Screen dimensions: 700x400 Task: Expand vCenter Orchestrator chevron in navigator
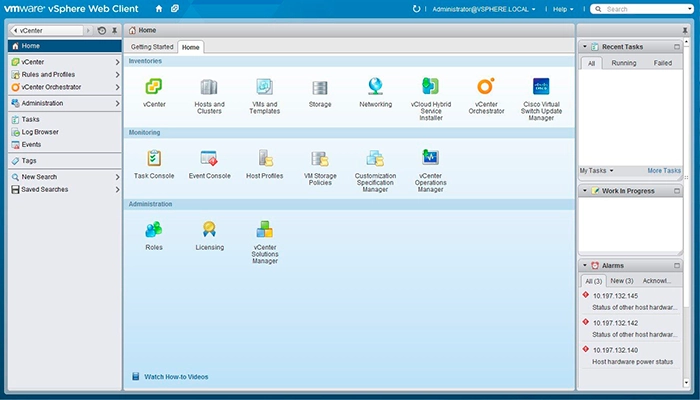[117, 87]
